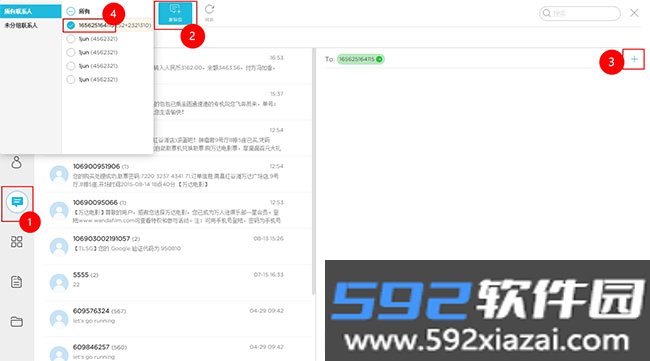Image resolution: width=650 pixels, height=361 pixels.
Task: Click the avatar of conversation 106903002191057
Action: click(59, 247)
